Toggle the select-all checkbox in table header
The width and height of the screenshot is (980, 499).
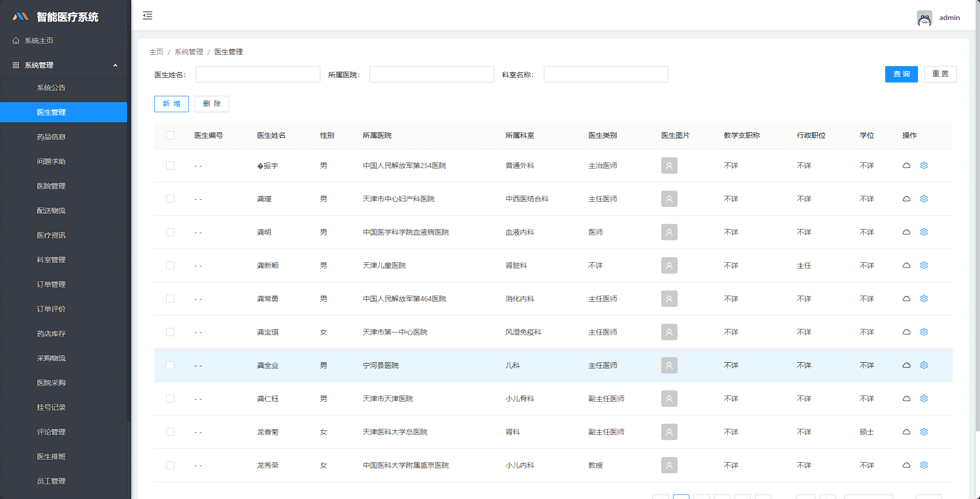click(x=170, y=135)
